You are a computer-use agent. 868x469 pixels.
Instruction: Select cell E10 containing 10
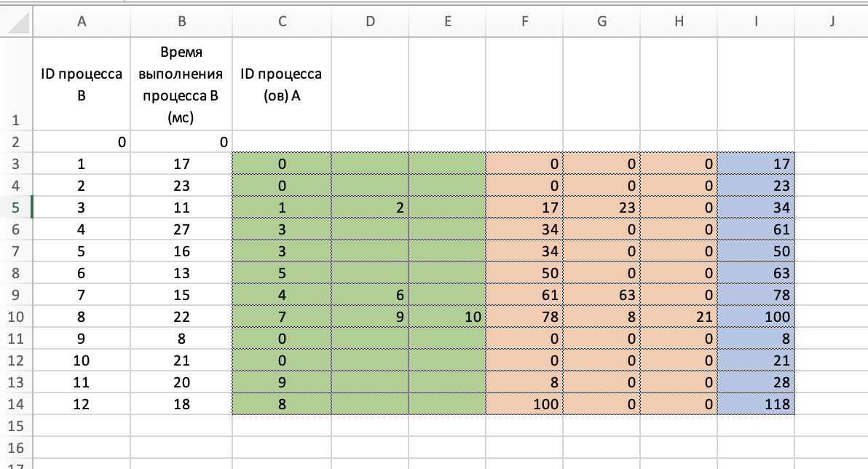tap(447, 318)
